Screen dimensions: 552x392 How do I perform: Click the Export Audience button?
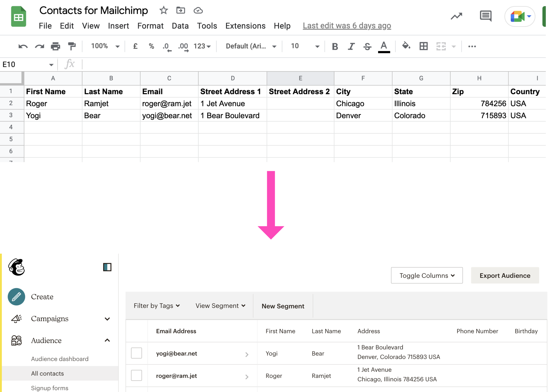click(505, 275)
